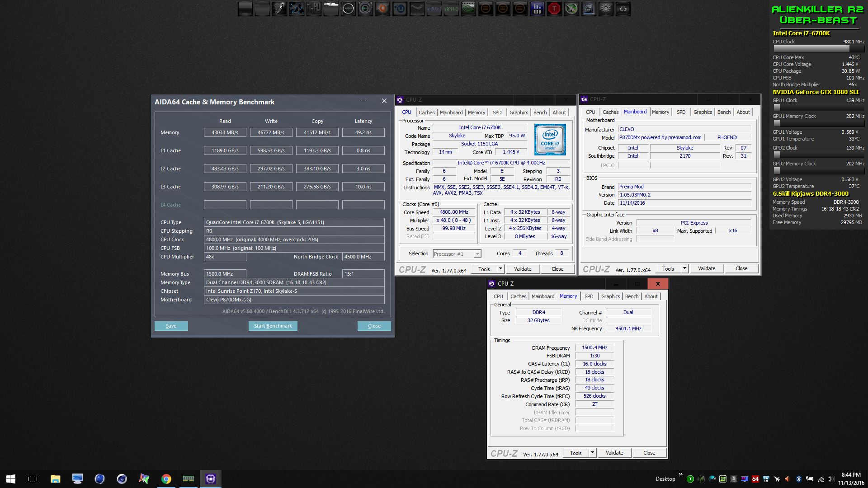The width and height of the screenshot is (868, 488).
Task: Open the mixer sliders dock icon
Action: click(314, 9)
